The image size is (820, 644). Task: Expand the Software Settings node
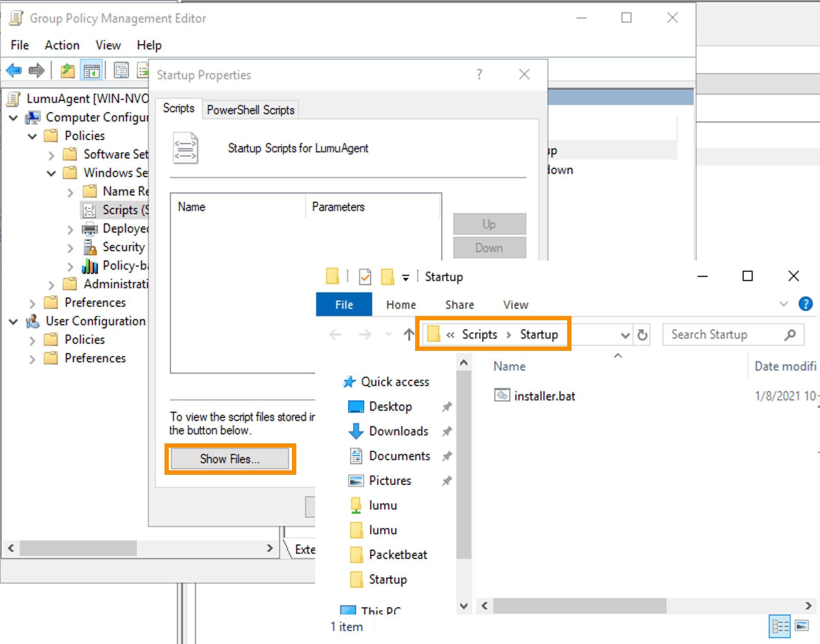point(51,155)
